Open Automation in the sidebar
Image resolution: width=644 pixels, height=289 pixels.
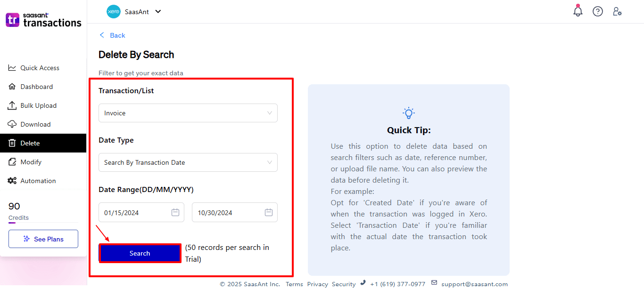click(38, 181)
